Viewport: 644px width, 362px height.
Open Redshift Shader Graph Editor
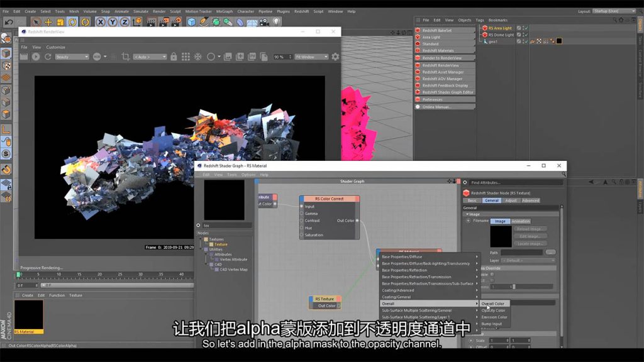445,92
